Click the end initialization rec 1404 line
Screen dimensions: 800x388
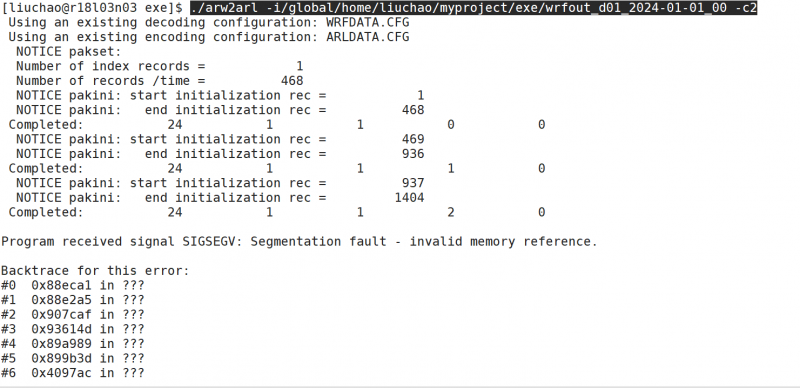[220, 198]
